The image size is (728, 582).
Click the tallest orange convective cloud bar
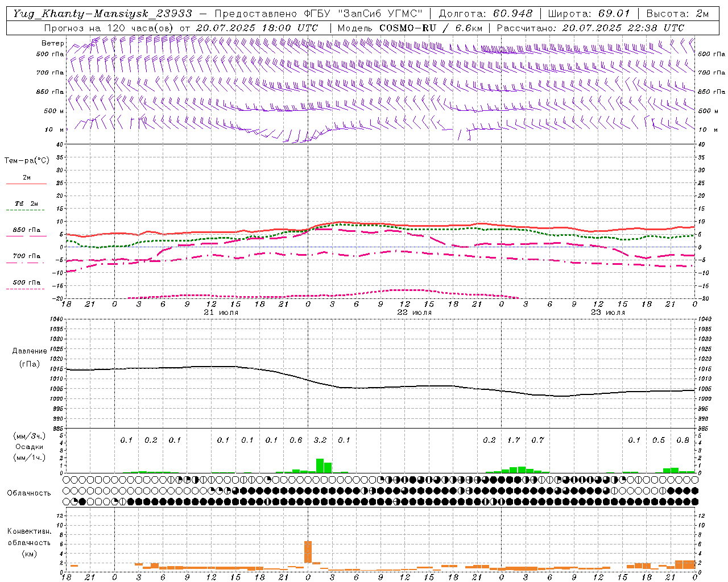tap(308, 552)
